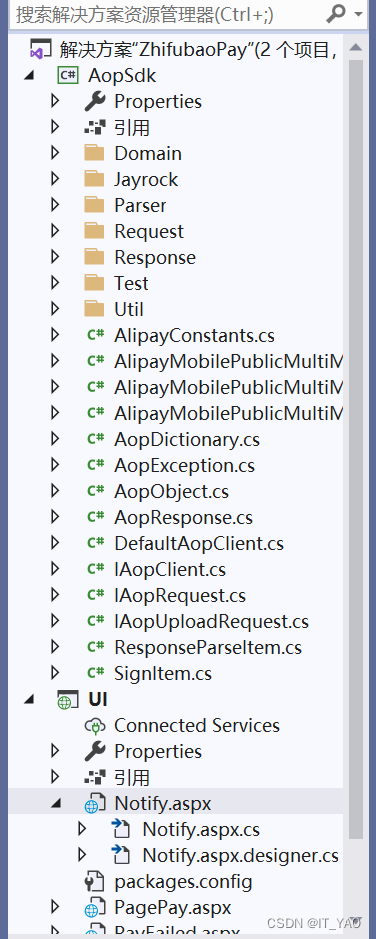Select IAopClient.cs file
This screenshot has width=376, height=939.
tap(170, 570)
